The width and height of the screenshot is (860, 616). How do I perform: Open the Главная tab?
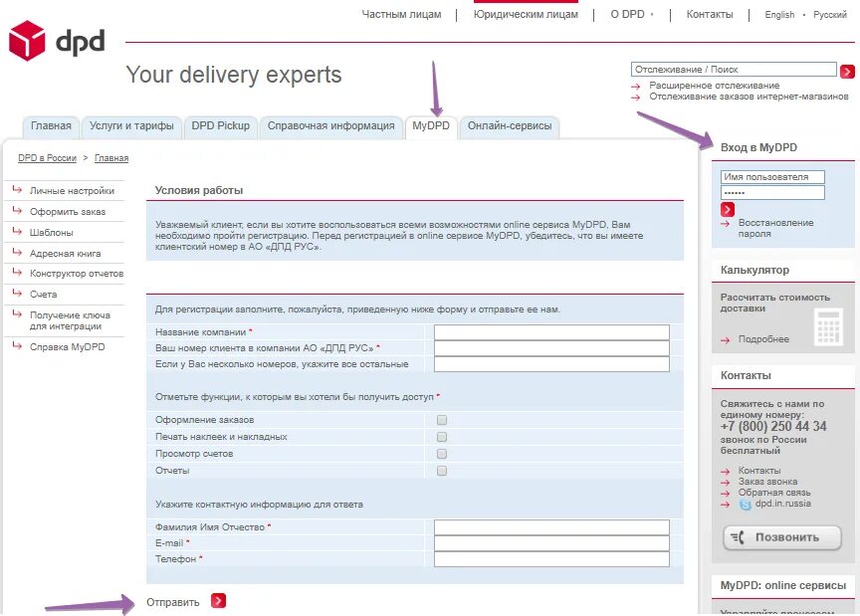click(x=51, y=126)
